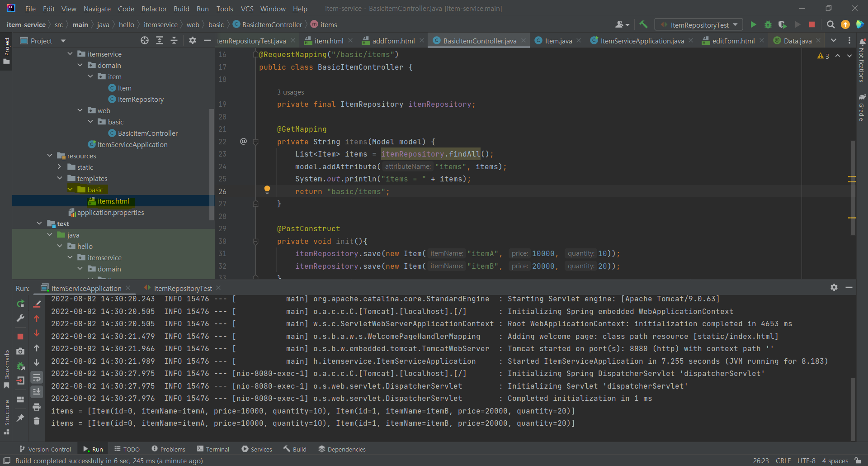The height and width of the screenshot is (466, 868).
Task: Toggle Scroll to End in console
Action: 37,392
